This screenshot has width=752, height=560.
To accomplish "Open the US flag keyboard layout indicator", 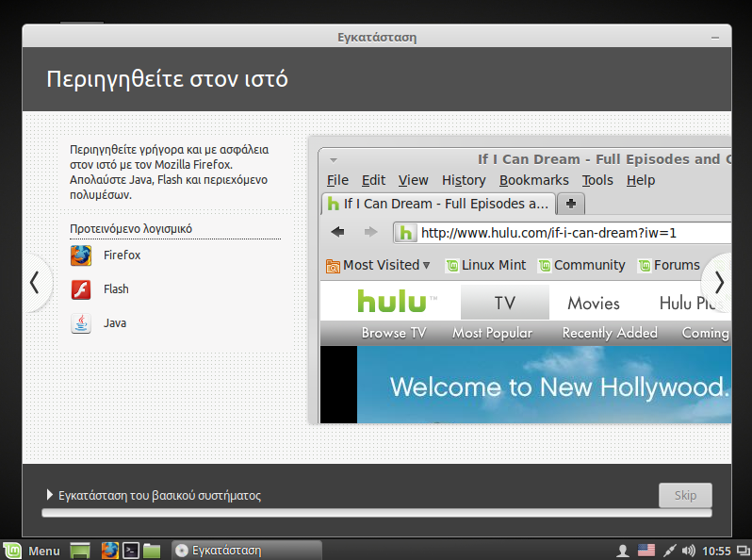I will [x=646, y=551].
